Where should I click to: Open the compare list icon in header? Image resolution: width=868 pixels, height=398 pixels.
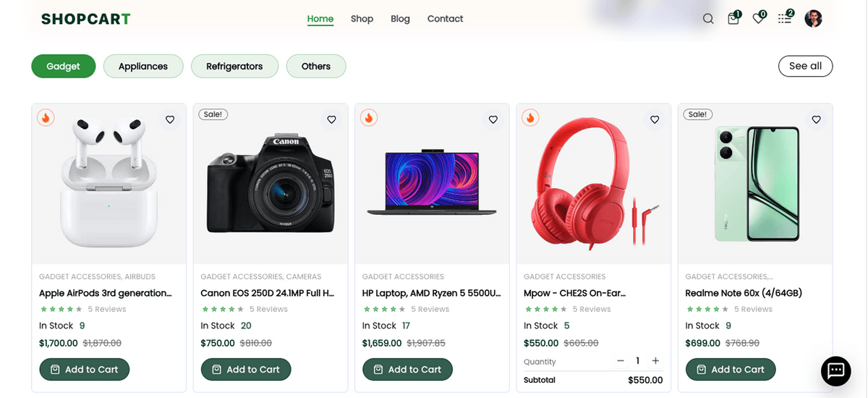pos(785,19)
